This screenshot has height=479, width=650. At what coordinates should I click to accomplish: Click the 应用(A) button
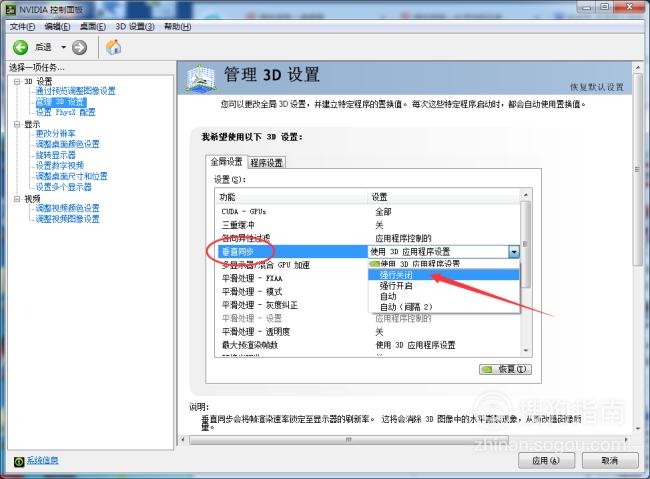click(546, 460)
